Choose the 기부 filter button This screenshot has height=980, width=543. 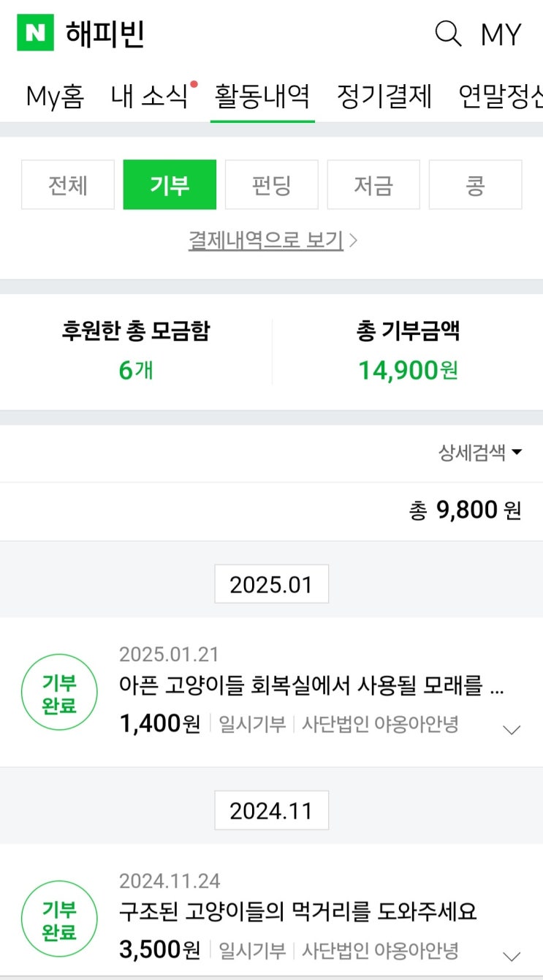click(x=170, y=185)
